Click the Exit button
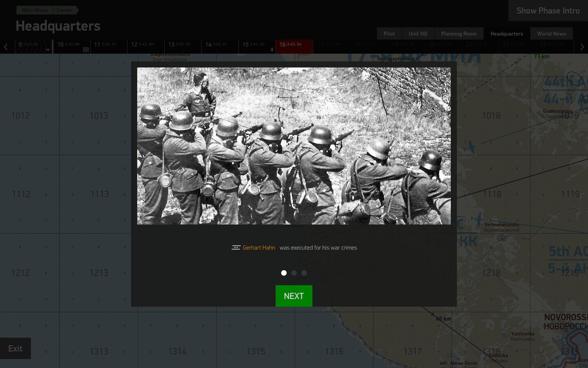588x368 pixels. click(15, 348)
